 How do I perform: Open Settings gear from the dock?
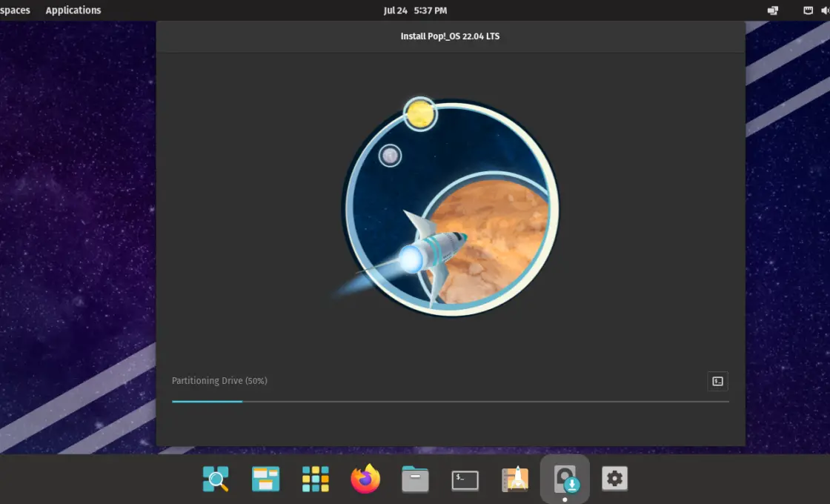(614, 479)
